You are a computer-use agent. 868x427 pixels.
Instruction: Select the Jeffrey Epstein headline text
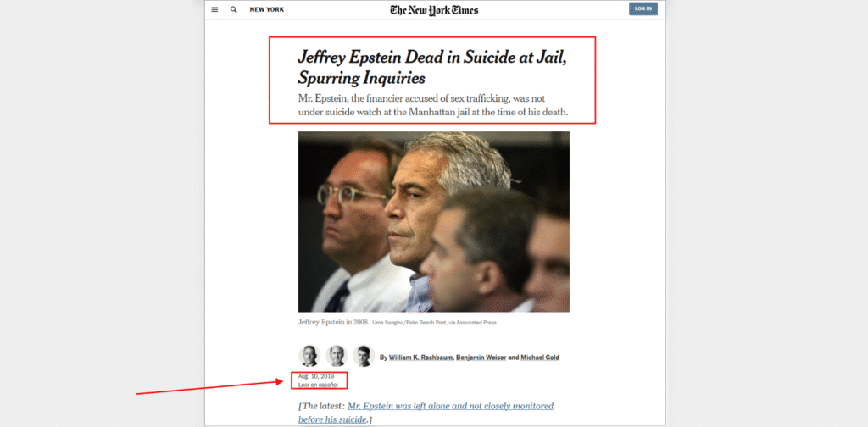(x=432, y=66)
